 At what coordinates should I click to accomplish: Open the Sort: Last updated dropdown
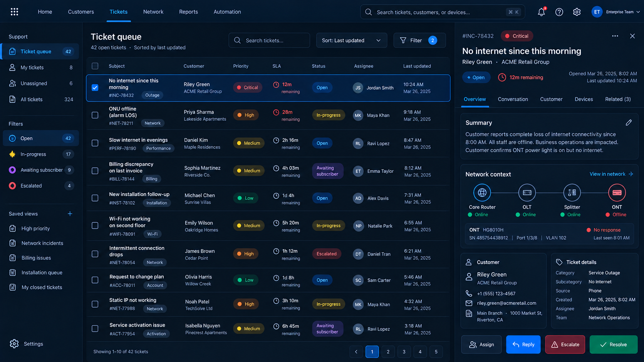[351, 40]
